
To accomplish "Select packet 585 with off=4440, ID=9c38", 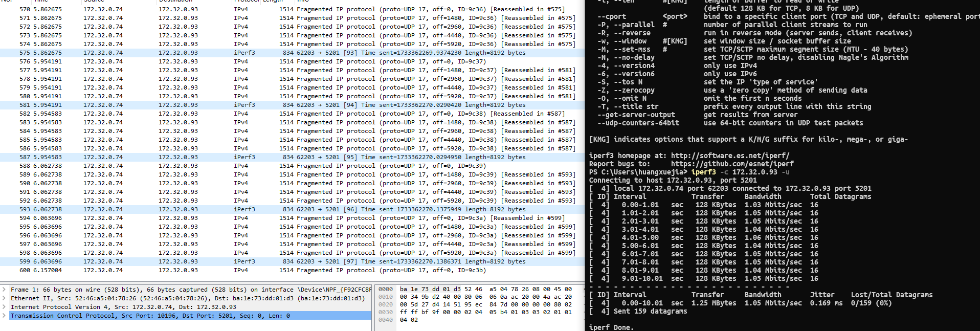I will click(x=292, y=140).
